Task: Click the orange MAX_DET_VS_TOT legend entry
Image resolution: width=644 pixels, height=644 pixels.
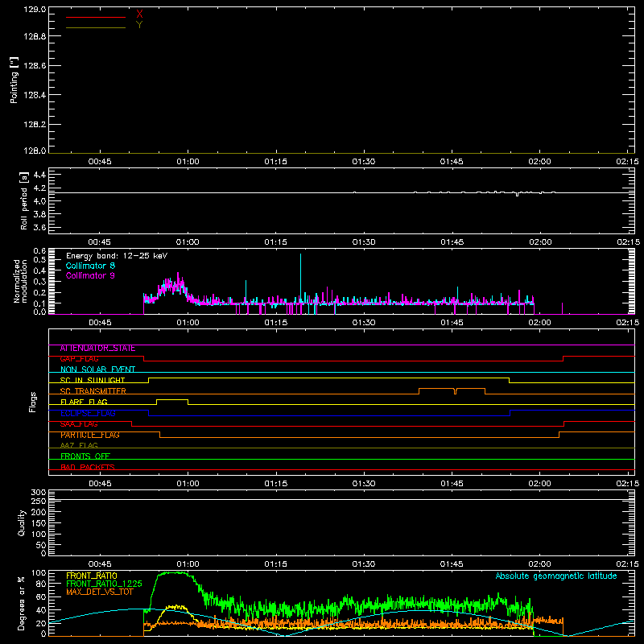Action: pos(100,592)
